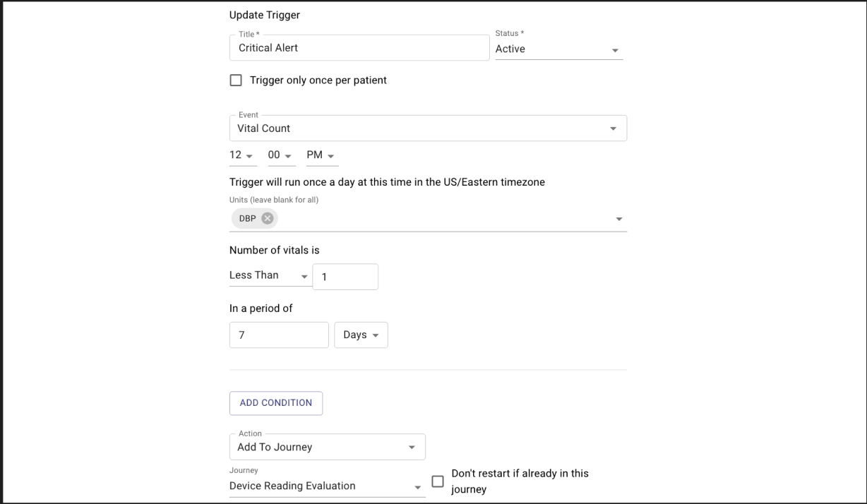867x504 pixels.
Task: Click the Days dropdown caret
Action: (374, 335)
